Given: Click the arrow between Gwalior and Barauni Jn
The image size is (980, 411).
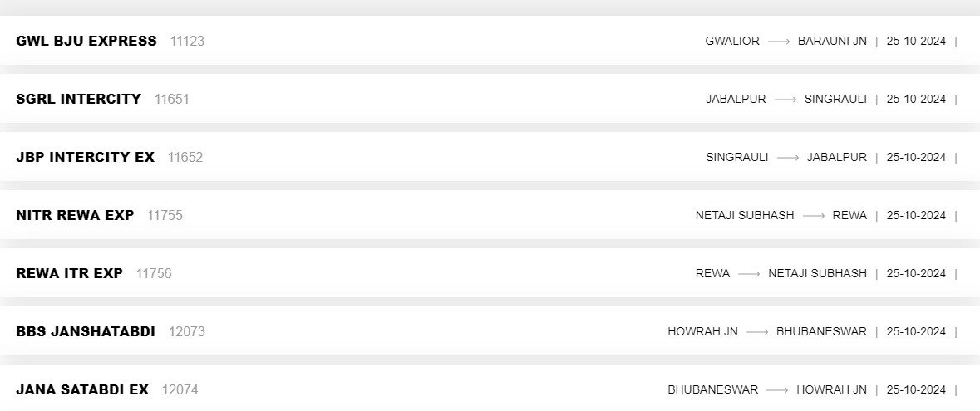Looking at the screenshot, I should coord(779,41).
